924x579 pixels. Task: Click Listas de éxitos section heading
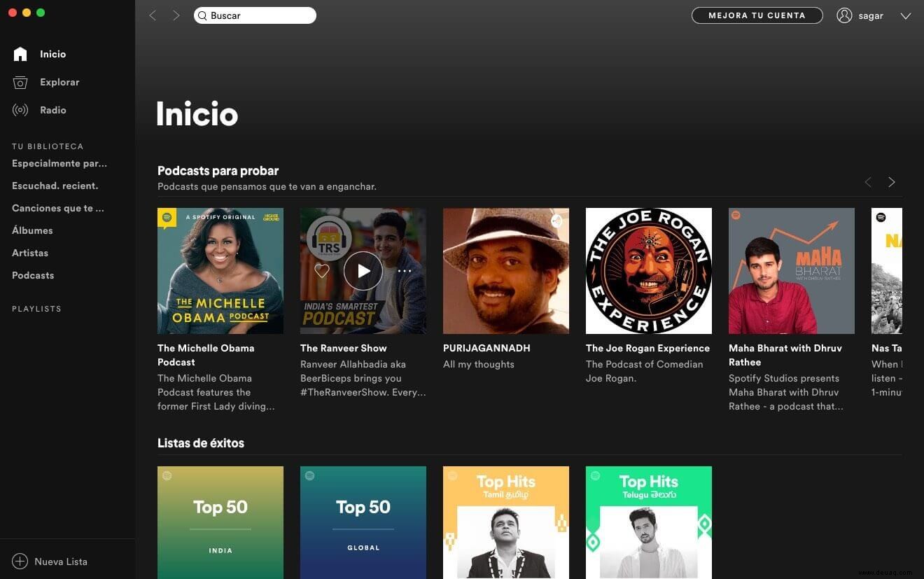[201, 443]
